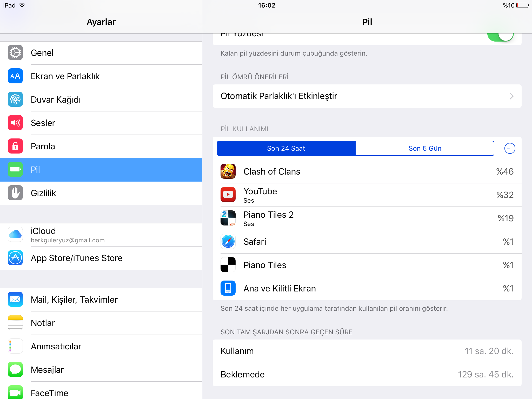The image size is (532, 399).
Task: Open Ekran ve Parlaklık settings
Action: coord(101,76)
